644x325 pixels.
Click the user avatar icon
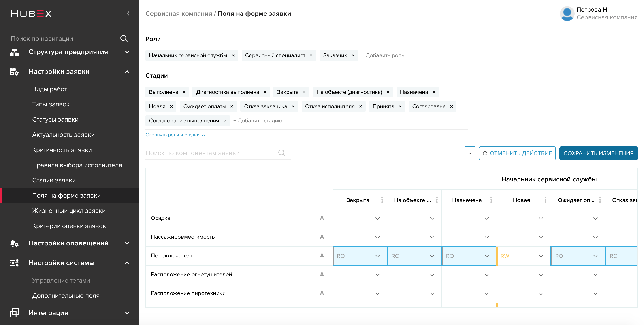pos(567,13)
